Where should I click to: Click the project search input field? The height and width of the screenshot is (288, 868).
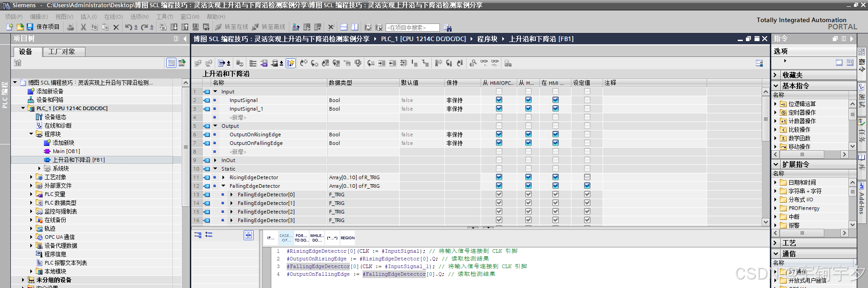(x=413, y=28)
